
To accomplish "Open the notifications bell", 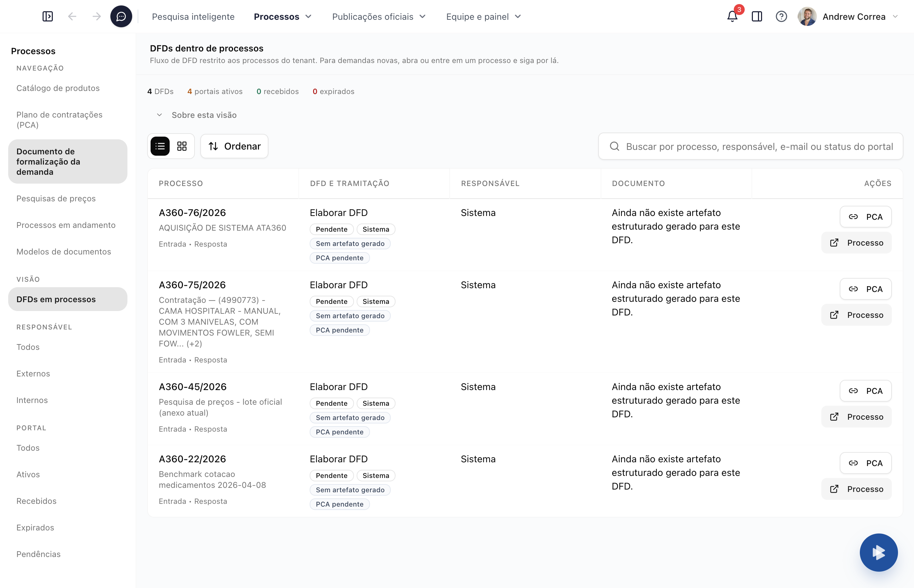I will [732, 16].
